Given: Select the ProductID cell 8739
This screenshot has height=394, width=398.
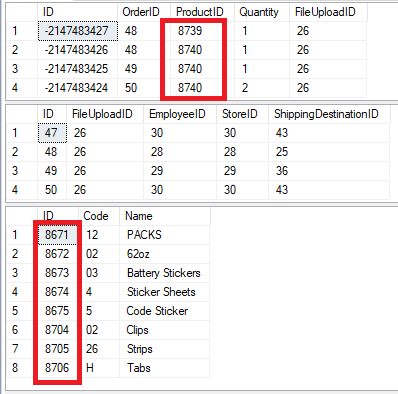Looking at the screenshot, I should (x=202, y=31).
